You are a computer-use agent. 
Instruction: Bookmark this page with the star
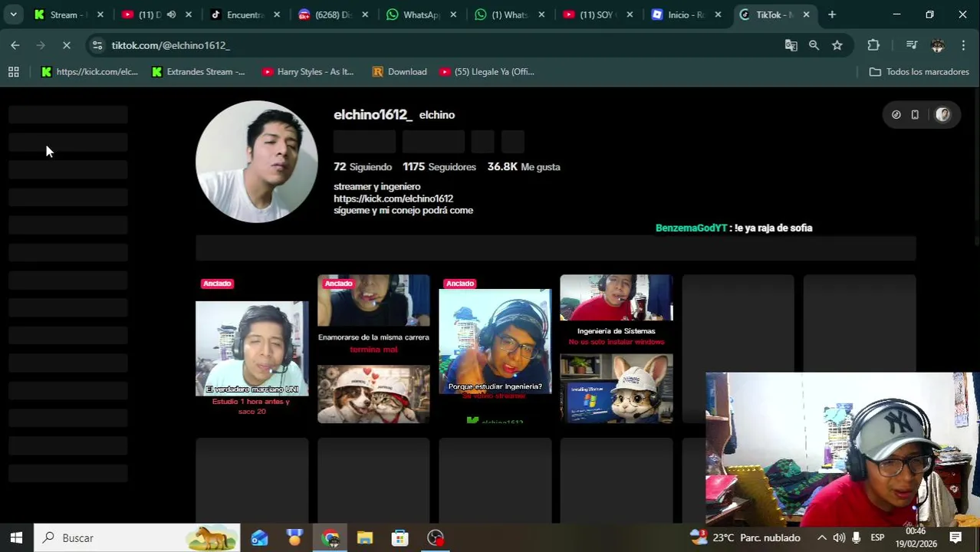[837, 45]
